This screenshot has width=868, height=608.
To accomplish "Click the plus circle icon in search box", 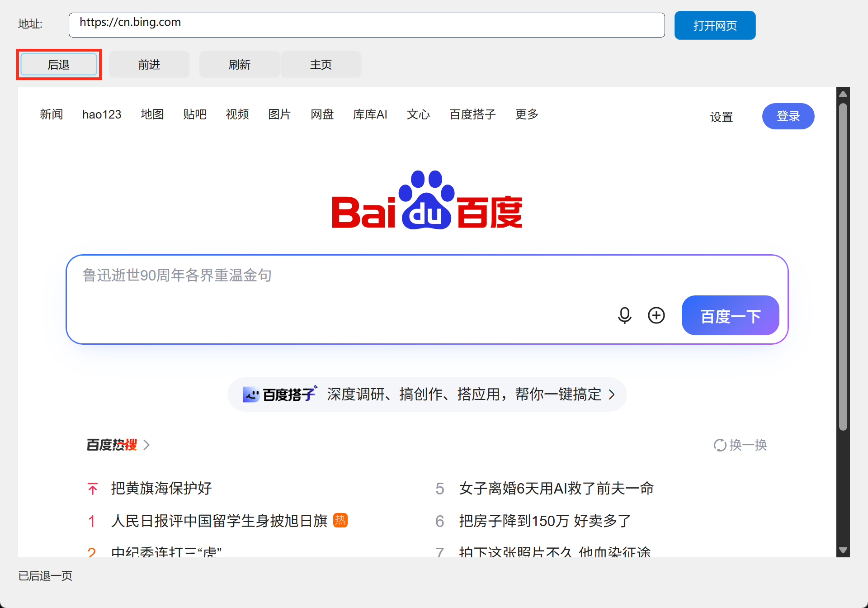I will point(656,315).
